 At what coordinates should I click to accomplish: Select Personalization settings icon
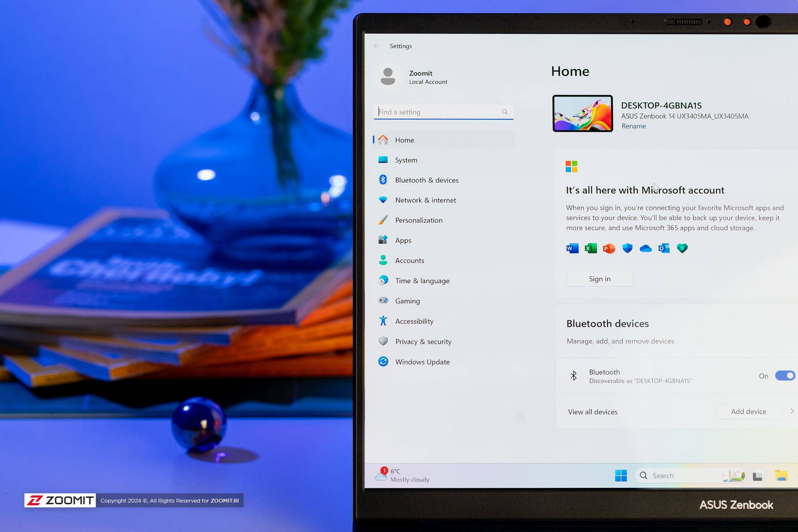(383, 220)
